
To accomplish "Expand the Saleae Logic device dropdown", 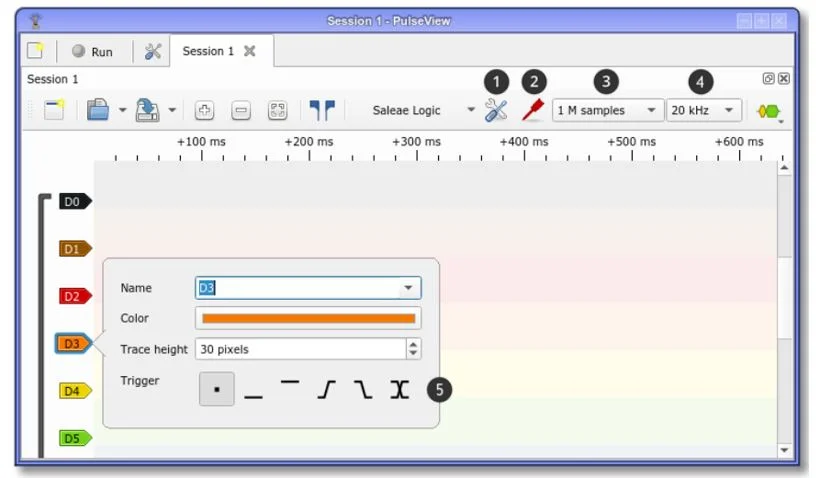I will (470, 111).
